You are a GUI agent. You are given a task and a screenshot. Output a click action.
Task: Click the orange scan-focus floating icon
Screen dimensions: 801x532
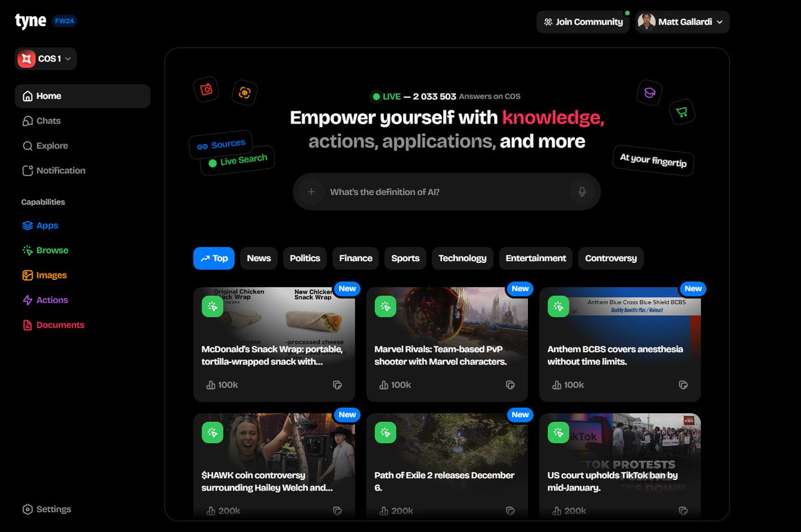[x=245, y=93]
